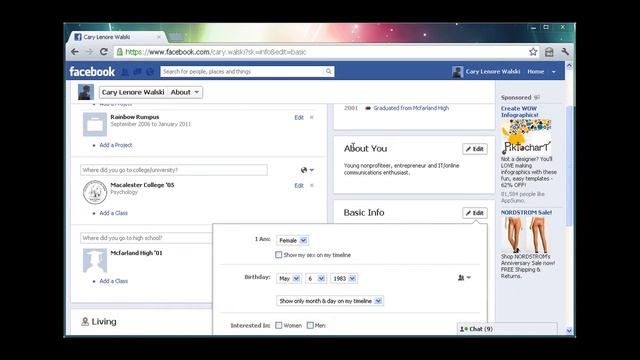Add a Class under Mcfarland High
The width and height of the screenshot is (640, 360).
coord(113,281)
